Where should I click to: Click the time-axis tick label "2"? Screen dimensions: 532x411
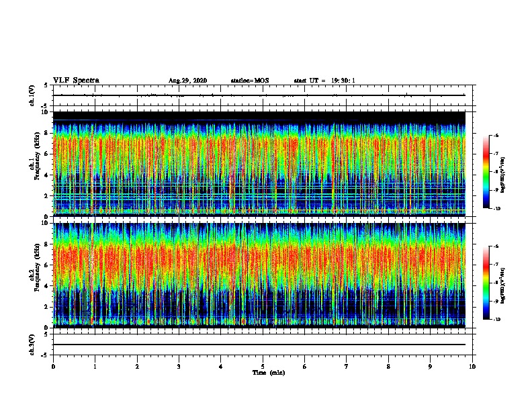coord(137,367)
